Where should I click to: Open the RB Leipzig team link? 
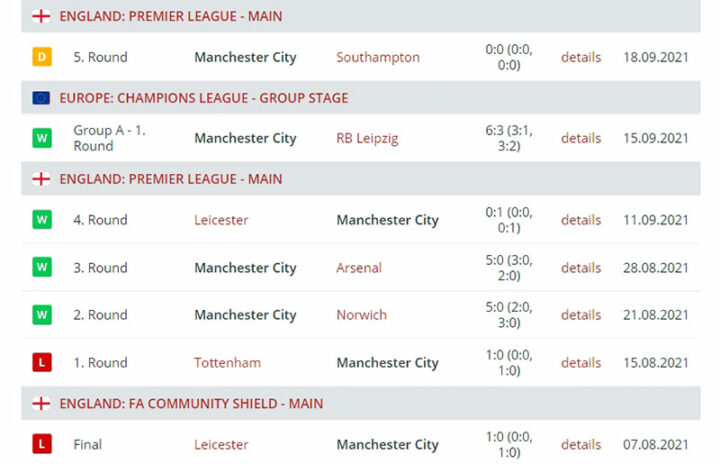(367, 138)
